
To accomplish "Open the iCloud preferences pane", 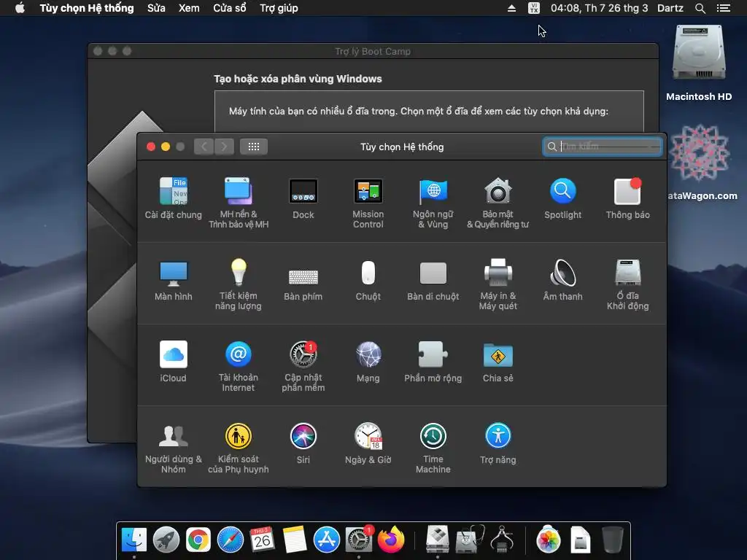I will tap(174, 362).
